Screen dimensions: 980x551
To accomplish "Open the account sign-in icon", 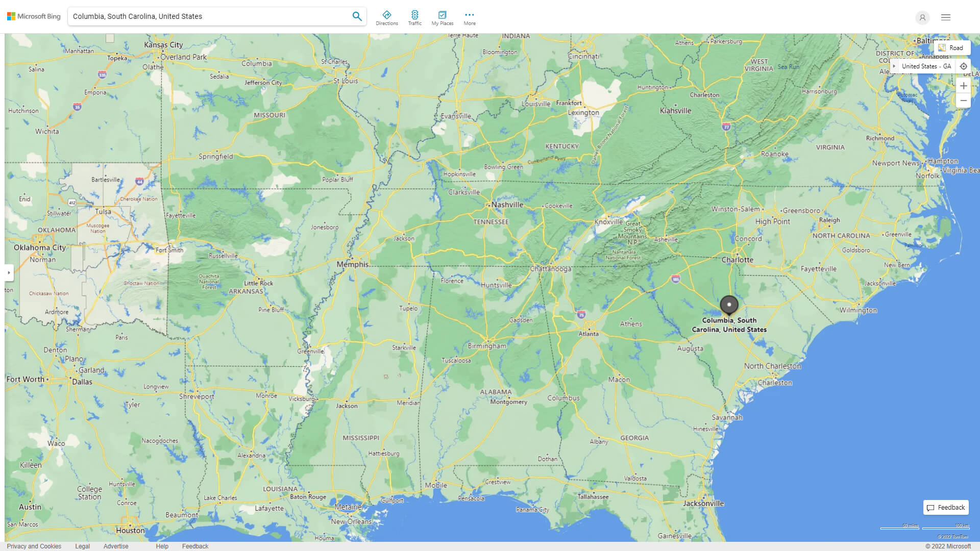I will (922, 17).
